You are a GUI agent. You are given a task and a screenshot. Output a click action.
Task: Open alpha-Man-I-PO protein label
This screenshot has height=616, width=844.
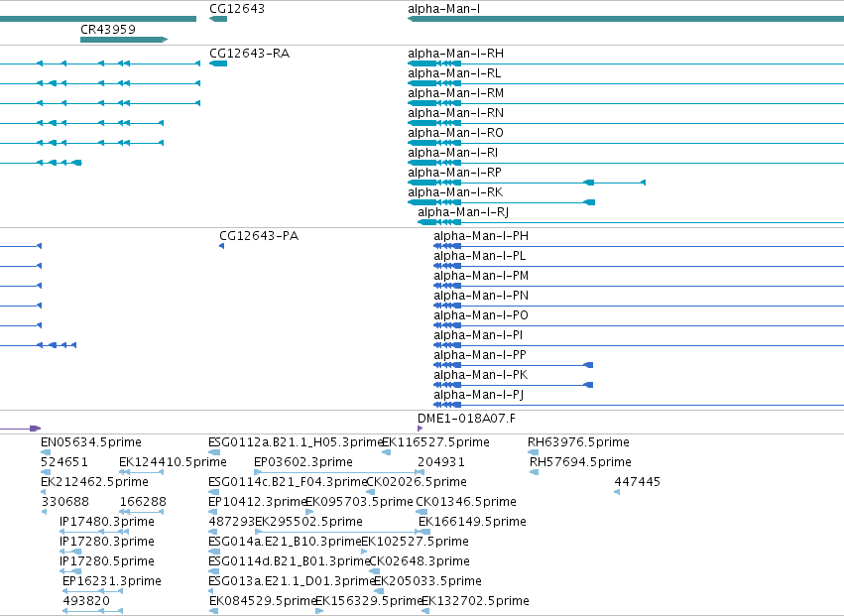481,315
